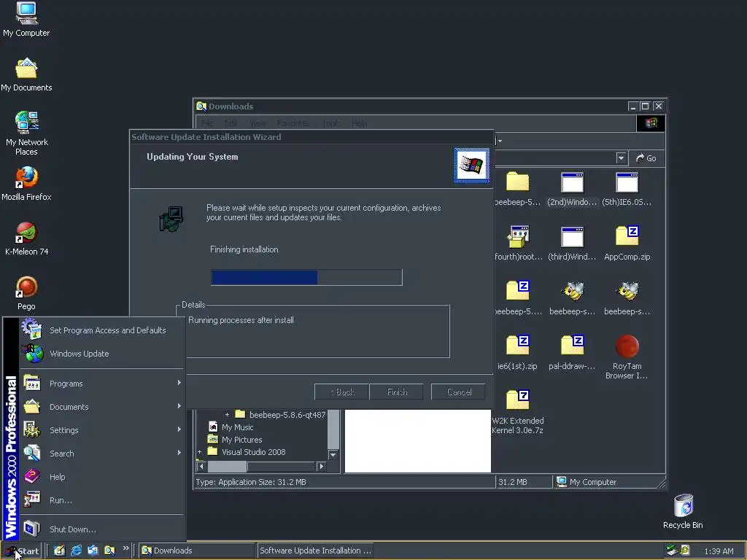Launch Outlook Express from quick launch
The image size is (747, 560).
(93, 551)
